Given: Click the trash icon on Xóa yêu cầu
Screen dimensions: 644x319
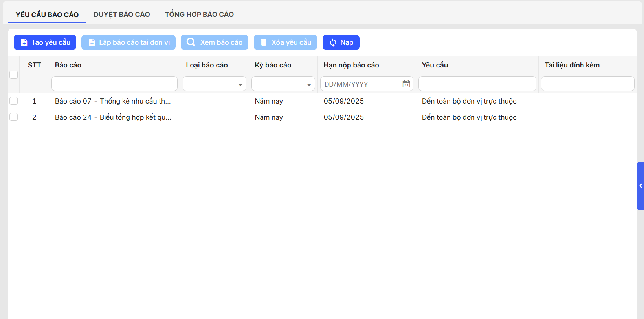Looking at the screenshot, I should [x=264, y=42].
